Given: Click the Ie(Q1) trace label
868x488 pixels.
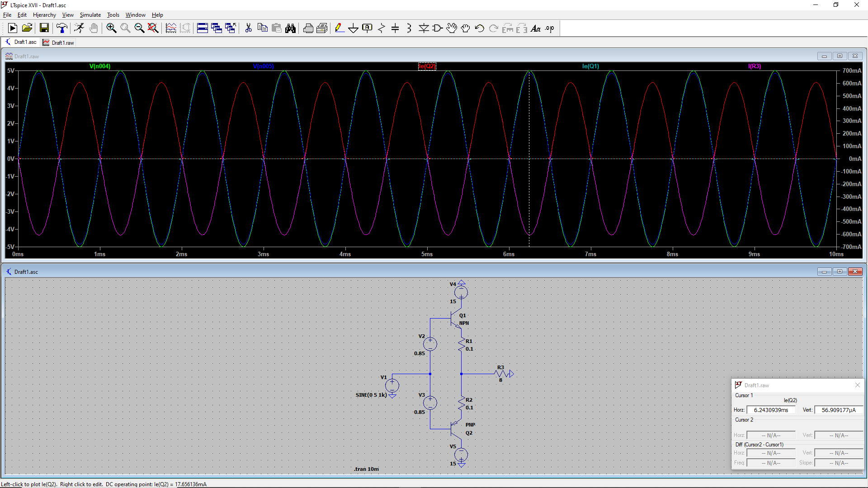Looking at the screenshot, I should (x=590, y=66).
